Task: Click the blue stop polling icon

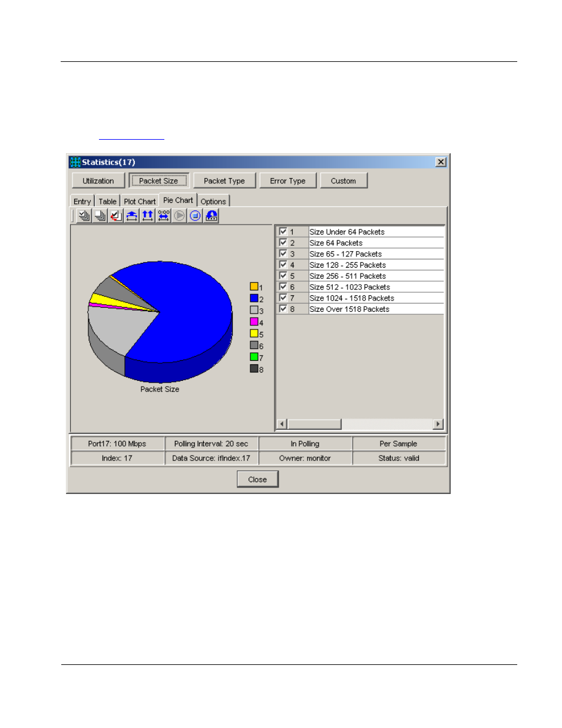Action: pyautogui.click(x=196, y=216)
